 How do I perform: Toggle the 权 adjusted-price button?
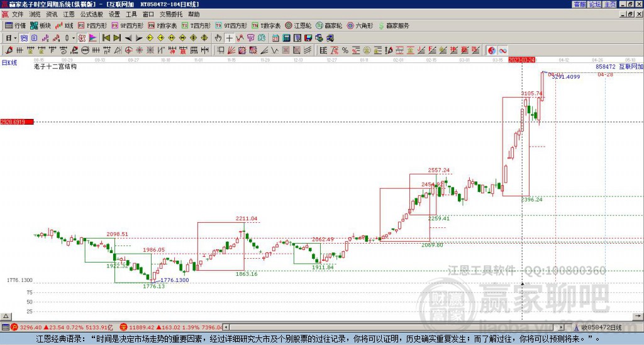point(82,38)
